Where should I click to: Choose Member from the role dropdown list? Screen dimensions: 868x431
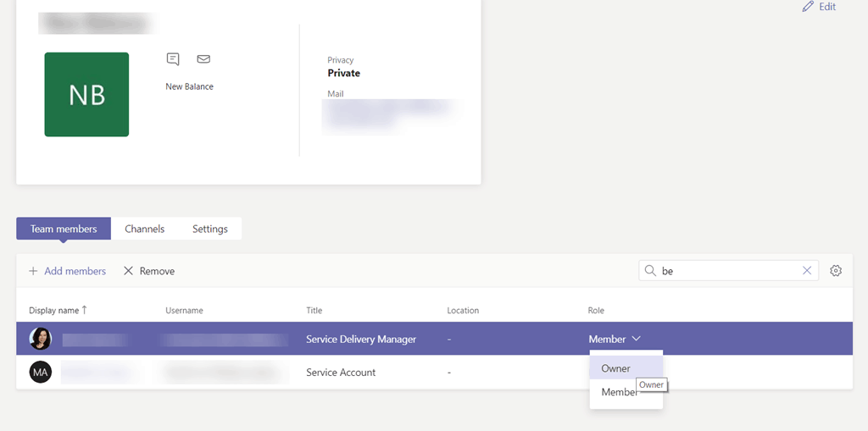pos(618,392)
